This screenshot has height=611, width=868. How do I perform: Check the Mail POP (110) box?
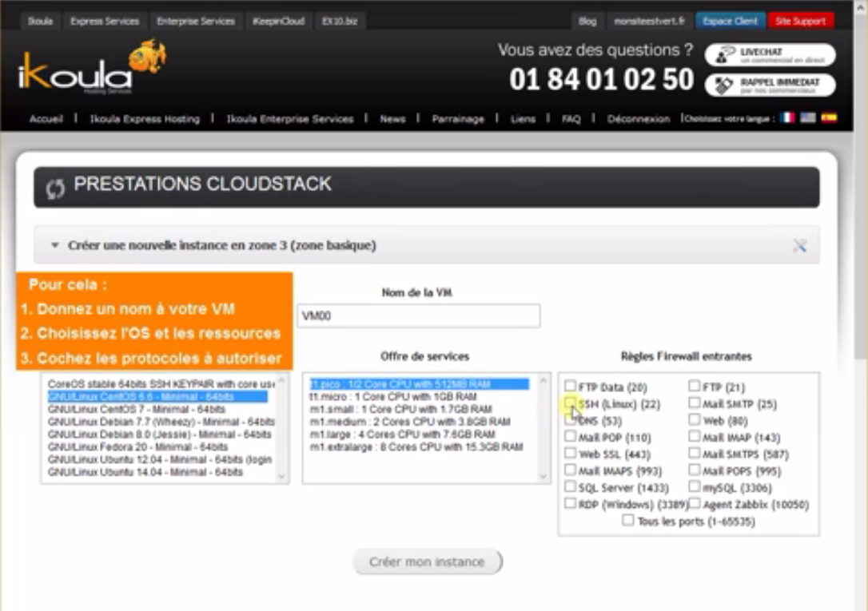click(570, 436)
